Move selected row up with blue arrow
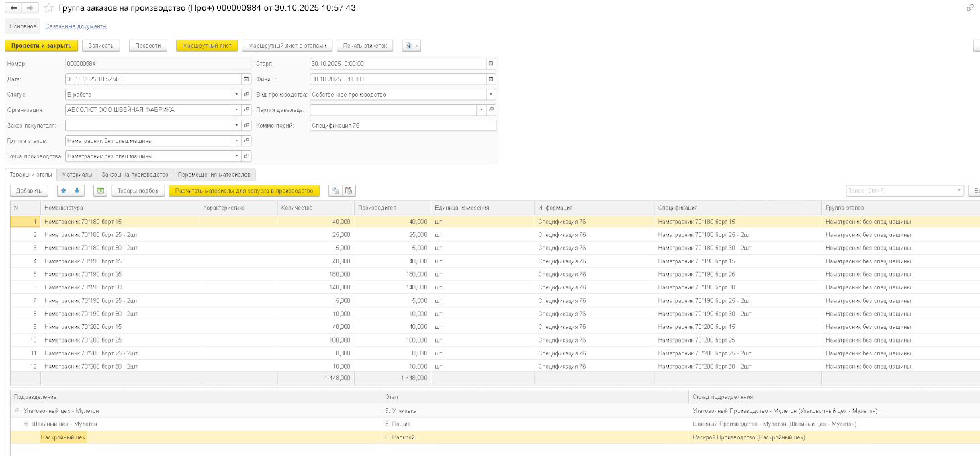 click(x=62, y=191)
